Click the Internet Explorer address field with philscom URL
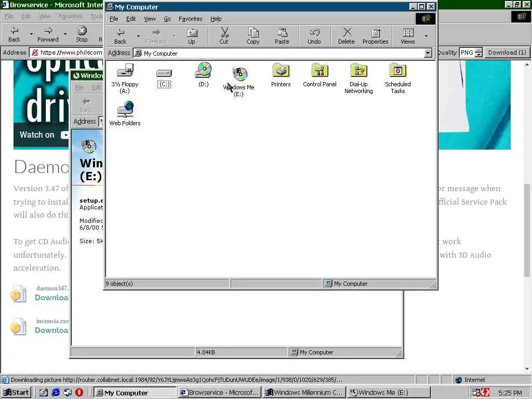The height and width of the screenshot is (399, 532). (66, 52)
